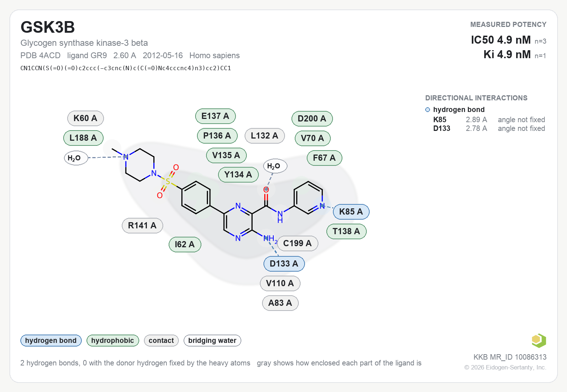Click the green hexagon logo icon
This screenshot has height=392, width=567.
click(x=539, y=341)
